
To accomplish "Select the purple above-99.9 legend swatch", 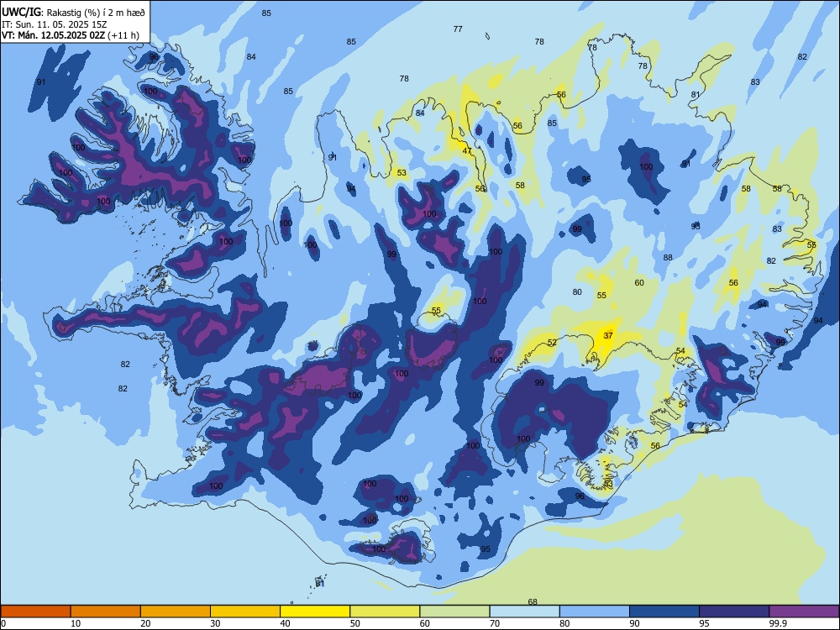I will (x=804, y=612).
